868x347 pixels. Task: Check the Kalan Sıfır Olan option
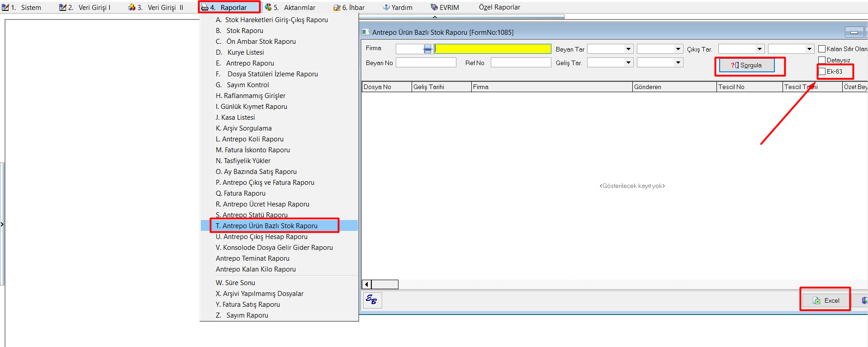pos(822,49)
